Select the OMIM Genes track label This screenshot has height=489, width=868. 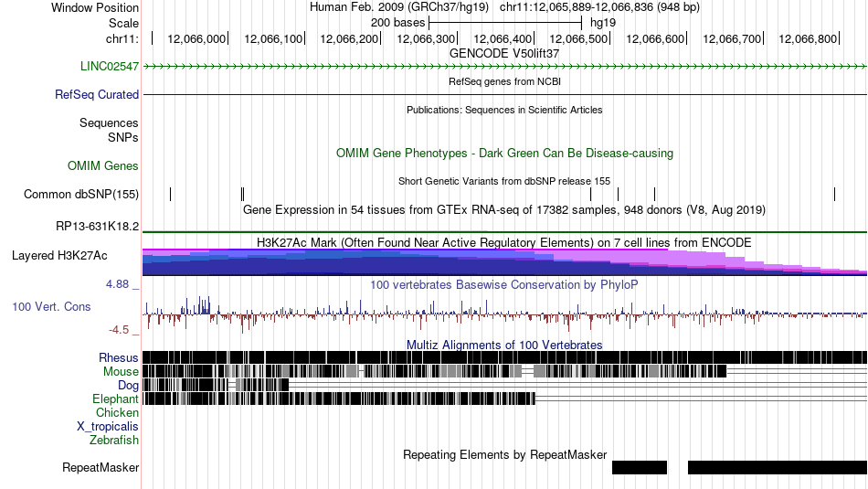click(103, 166)
